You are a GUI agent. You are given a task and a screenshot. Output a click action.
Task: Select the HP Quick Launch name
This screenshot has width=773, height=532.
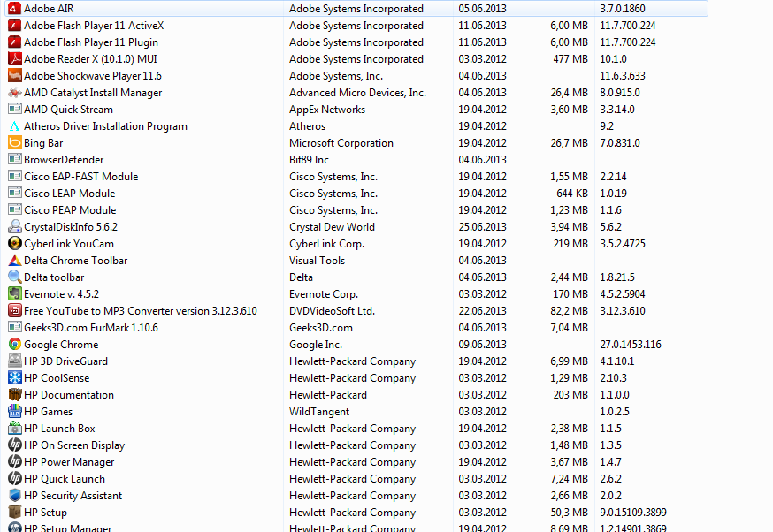point(65,479)
